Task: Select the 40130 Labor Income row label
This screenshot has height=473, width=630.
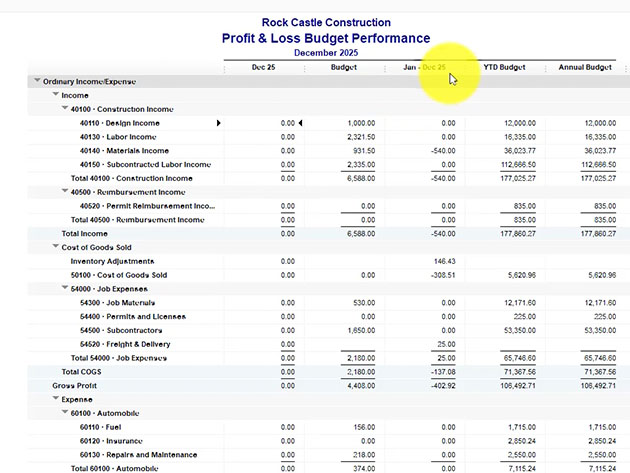Action: click(118, 137)
